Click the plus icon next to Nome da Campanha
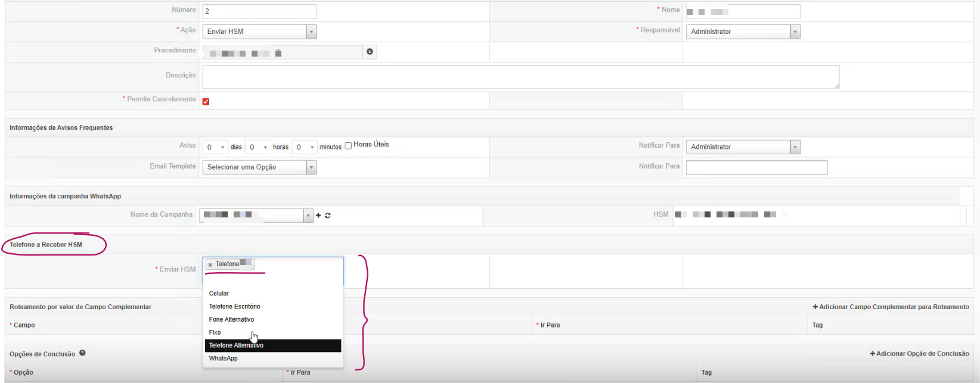This screenshot has height=383, width=980. click(x=318, y=216)
